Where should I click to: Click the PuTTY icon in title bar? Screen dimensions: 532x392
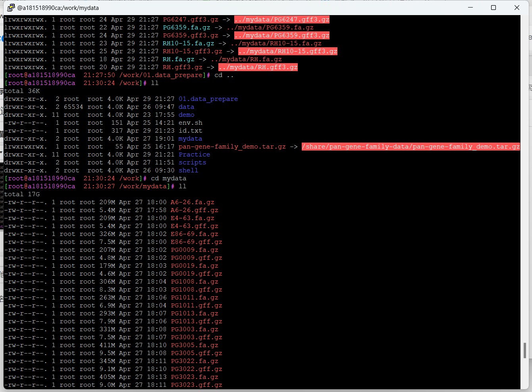(x=10, y=8)
